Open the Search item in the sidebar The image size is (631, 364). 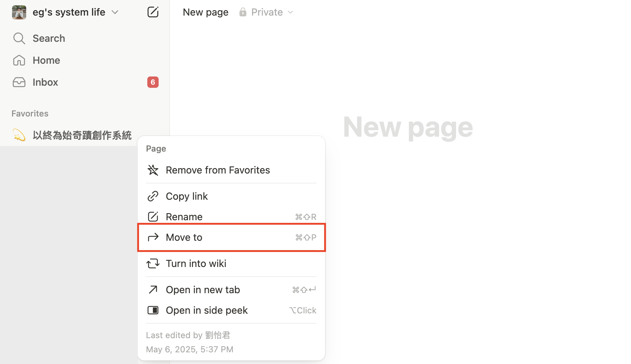pyautogui.click(x=49, y=38)
